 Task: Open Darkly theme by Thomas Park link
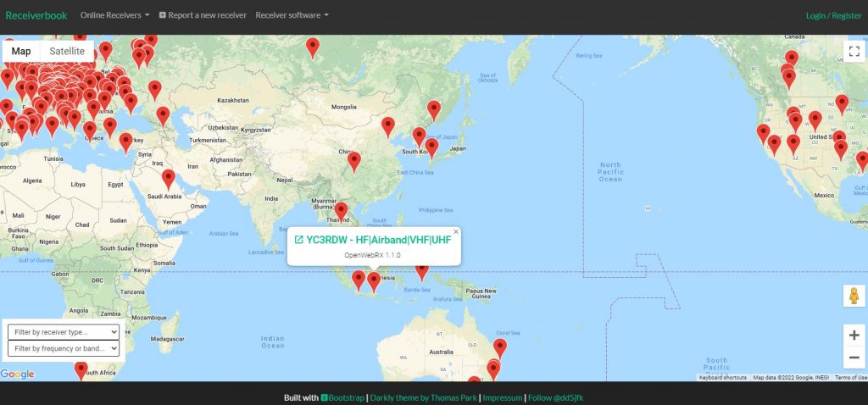(424, 398)
